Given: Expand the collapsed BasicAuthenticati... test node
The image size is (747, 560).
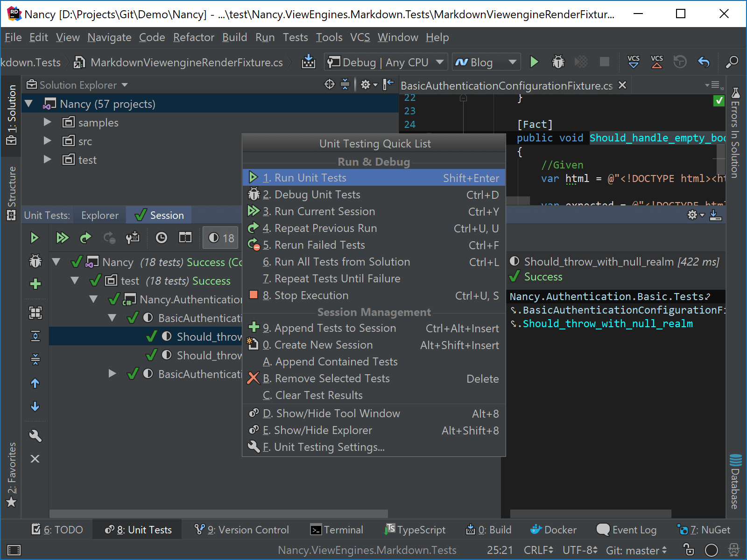Looking at the screenshot, I should (x=112, y=373).
